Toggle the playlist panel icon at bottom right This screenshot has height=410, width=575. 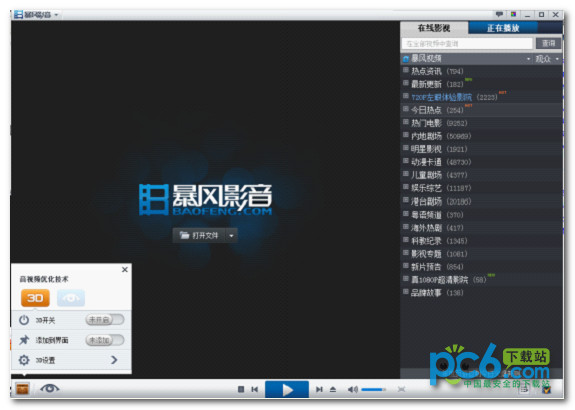point(524,389)
